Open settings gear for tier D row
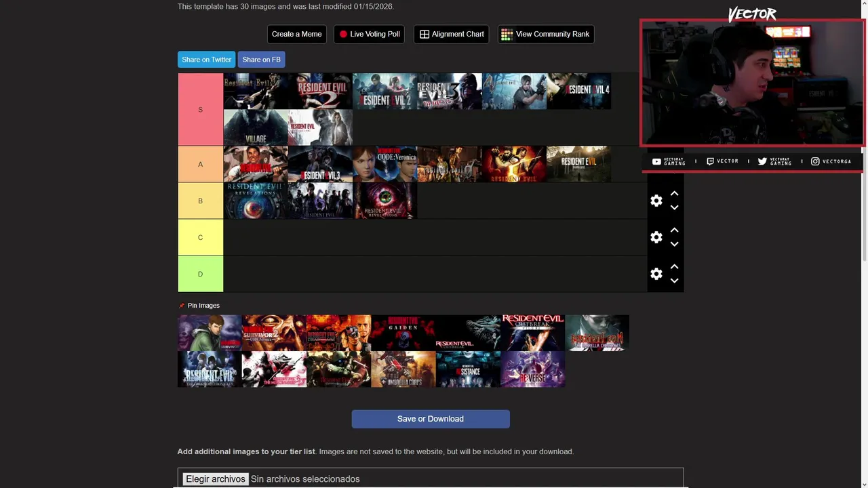Screen dimensions: 868x488 656,274
